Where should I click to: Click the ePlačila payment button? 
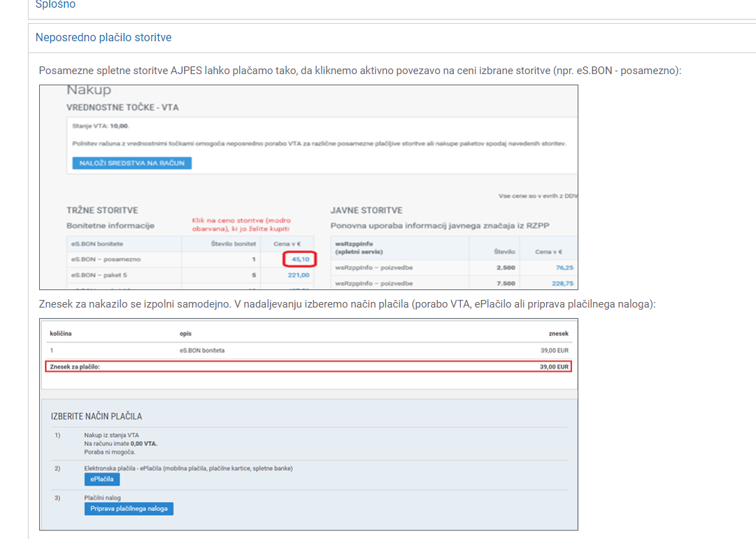click(x=101, y=479)
